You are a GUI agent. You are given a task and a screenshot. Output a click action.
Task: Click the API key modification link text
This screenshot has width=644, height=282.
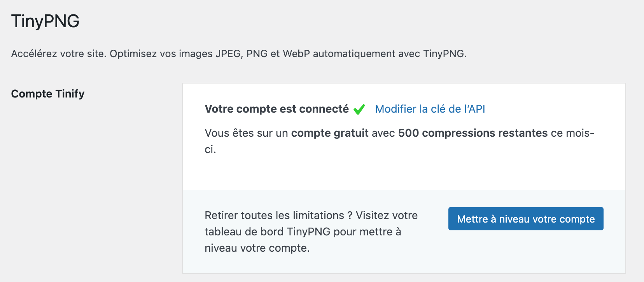tap(430, 109)
